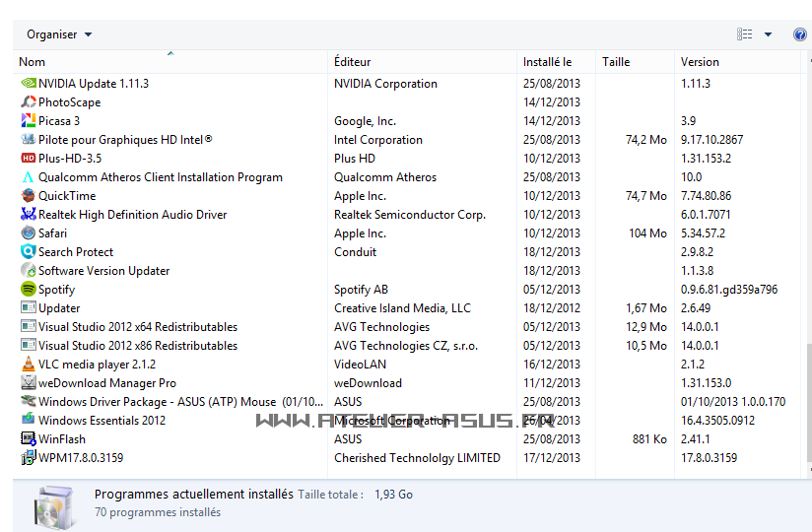
Task: Sort programs by Taille column
Action: point(616,62)
